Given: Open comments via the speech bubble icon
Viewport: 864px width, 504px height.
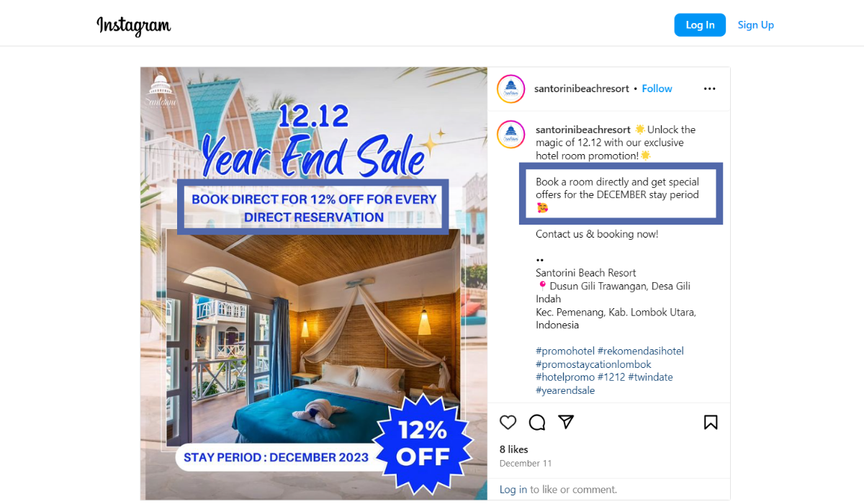Looking at the screenshot, I should click(537, 422).
